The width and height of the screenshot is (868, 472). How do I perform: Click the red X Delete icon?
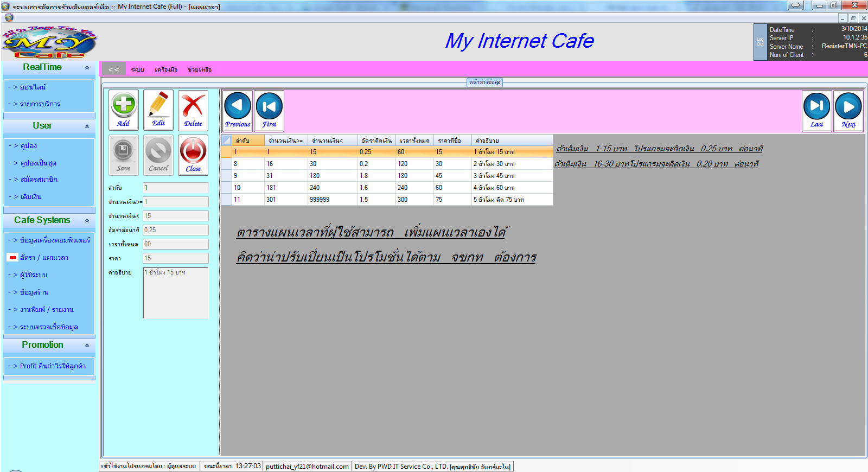pyautogui.click(x=193, y=110)
